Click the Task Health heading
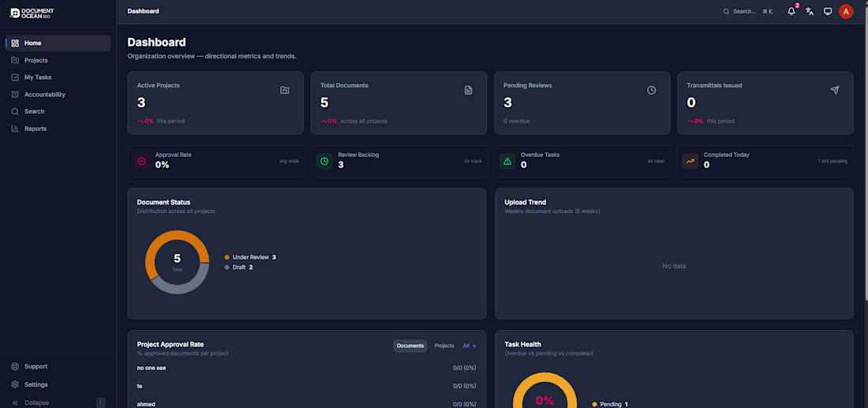The image size is (868, 408). (x=522, y=344)
